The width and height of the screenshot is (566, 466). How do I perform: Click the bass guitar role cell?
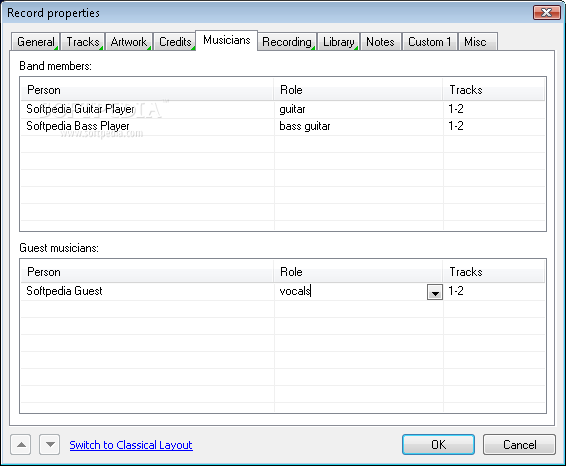coord(358,126)
